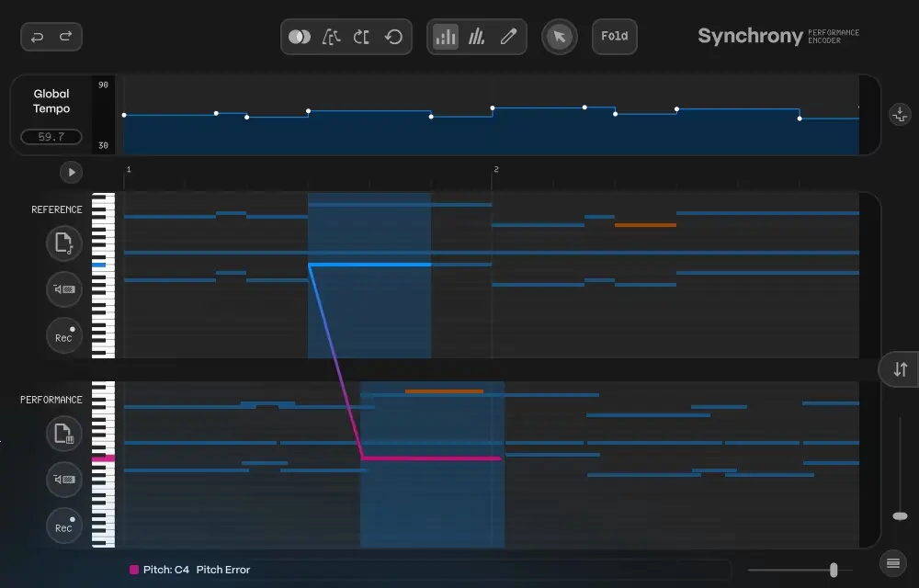This screenshot has height=588, width=919.
Task: Toggle the Reference track speaker keyboard icon
Action: point(64,289)
